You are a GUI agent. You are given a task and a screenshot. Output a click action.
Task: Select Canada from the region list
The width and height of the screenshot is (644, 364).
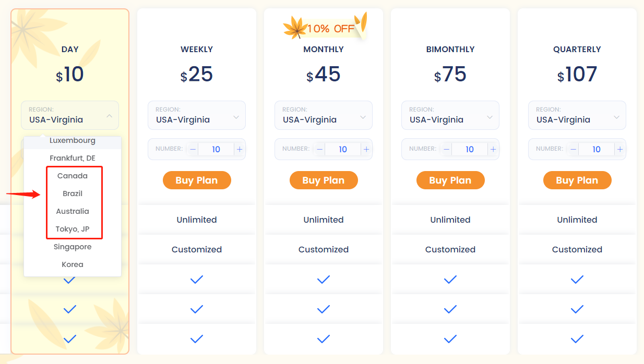[73, 176]
